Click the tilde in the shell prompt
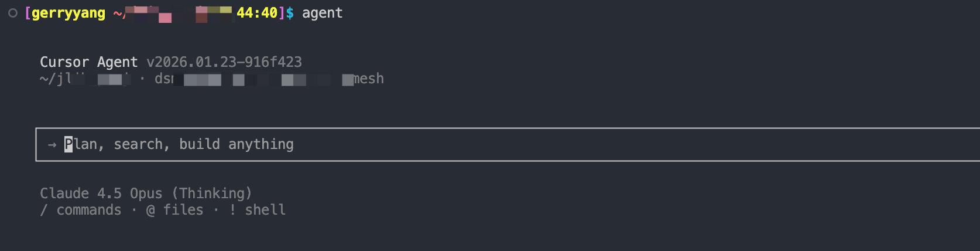 coord(117,13)
